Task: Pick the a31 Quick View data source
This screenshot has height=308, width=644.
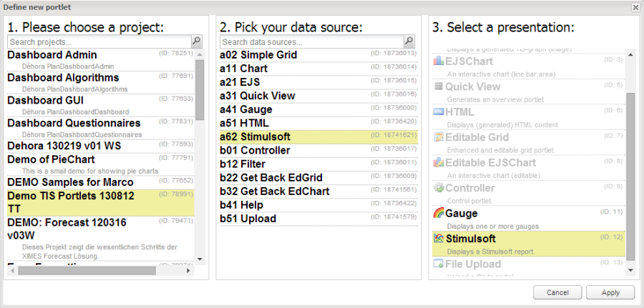Action: click(x=318, y=96)
